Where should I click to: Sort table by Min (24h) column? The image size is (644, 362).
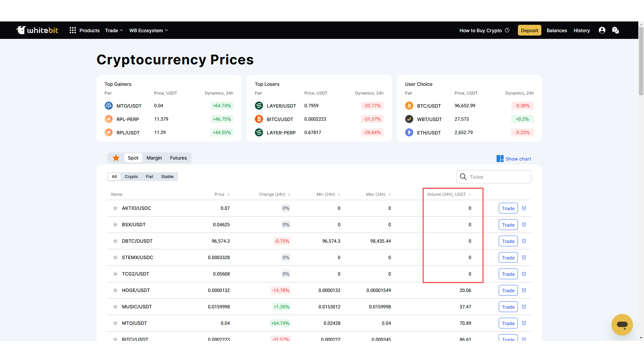pos(328,194)
